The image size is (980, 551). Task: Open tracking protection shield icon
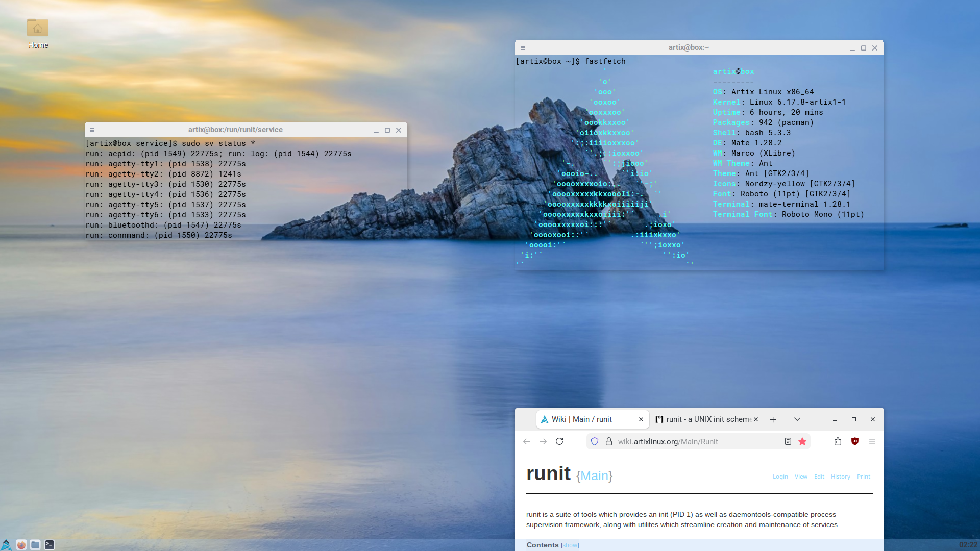tap(595, 441)
